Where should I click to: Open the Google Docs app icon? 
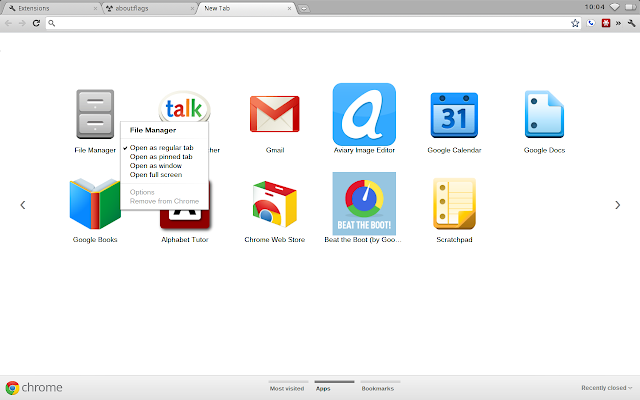click(544, 114)
